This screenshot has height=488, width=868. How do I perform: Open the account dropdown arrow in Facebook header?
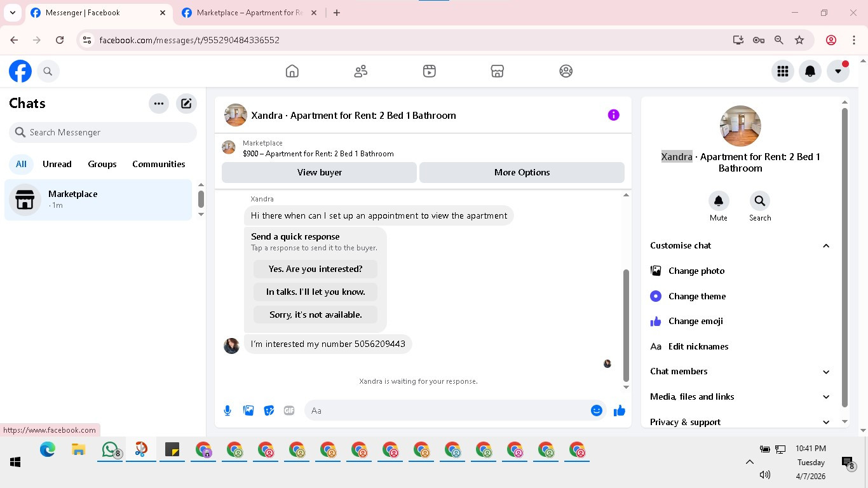[x=838, y=71]
